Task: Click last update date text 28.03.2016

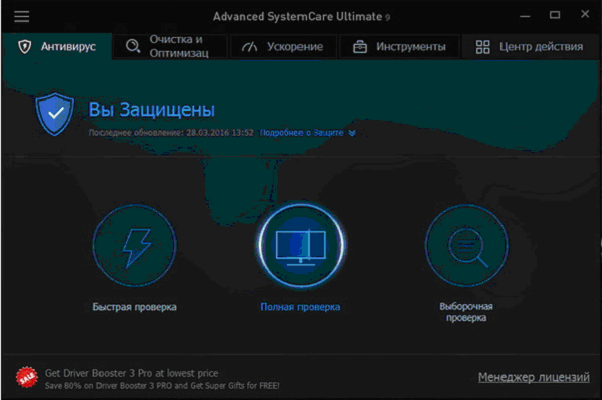Action: pos(220,133)
